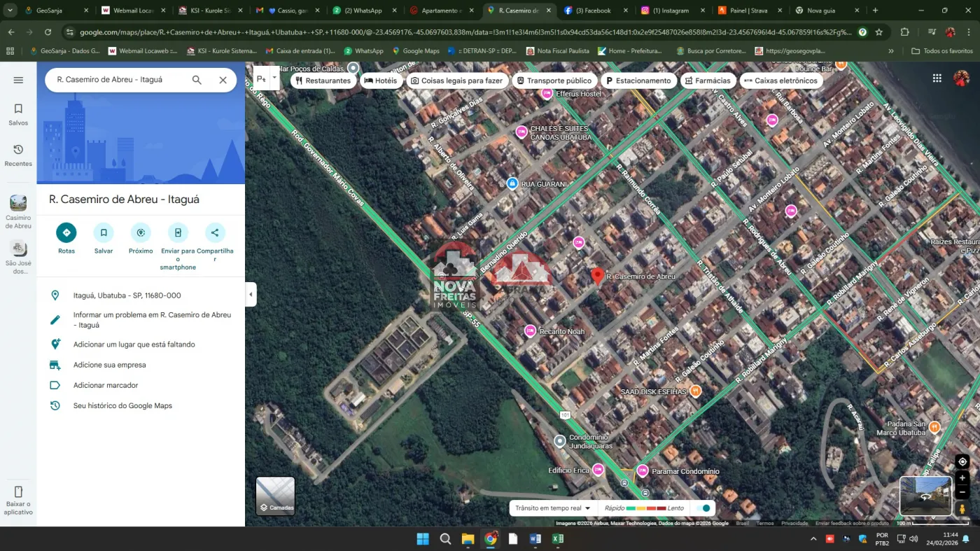Viewport: 980px width, 551px height.
Task: Click the Compartilhar share icon
Action: pyautogui.click(x=215, y=232)
